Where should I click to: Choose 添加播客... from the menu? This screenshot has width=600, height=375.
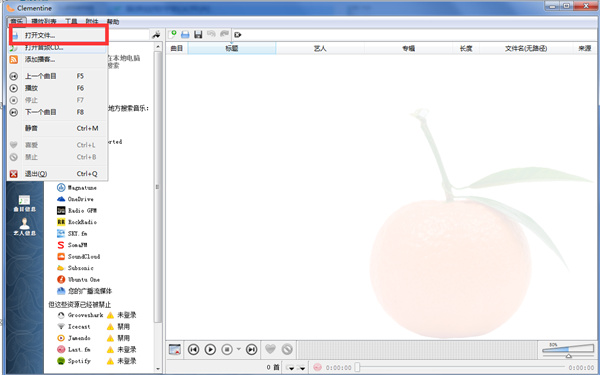57,60
